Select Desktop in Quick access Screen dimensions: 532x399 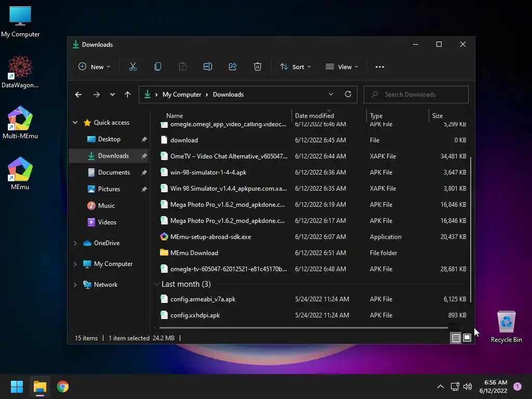tap(109, 139)
